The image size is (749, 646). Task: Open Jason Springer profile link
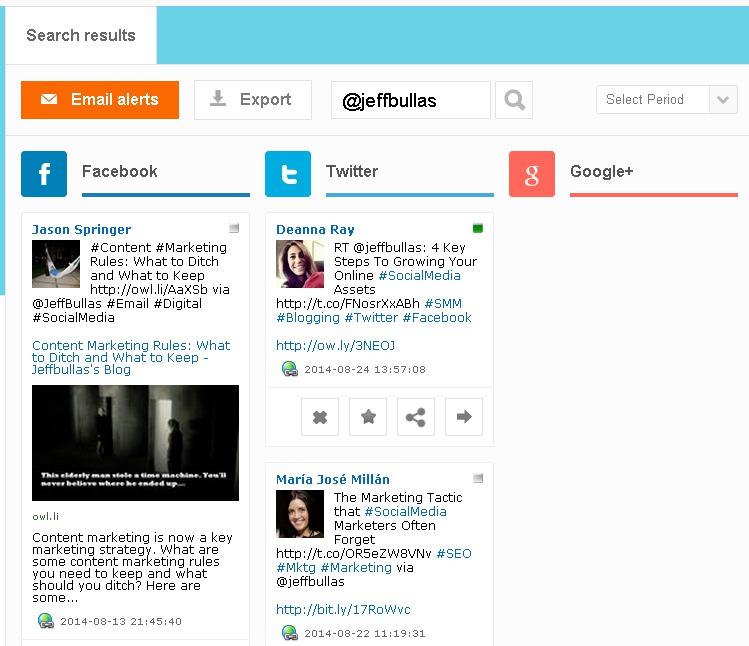(81, 229)
